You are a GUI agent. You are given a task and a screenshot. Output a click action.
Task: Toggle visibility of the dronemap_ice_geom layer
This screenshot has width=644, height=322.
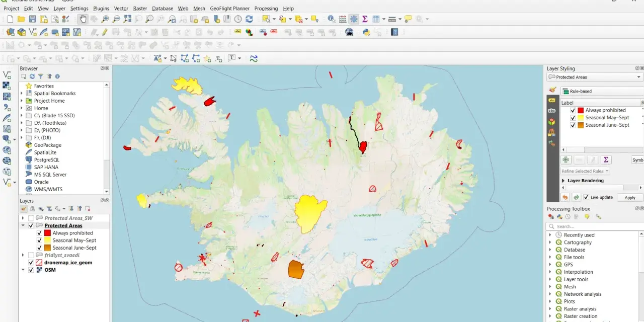point(31,263)
